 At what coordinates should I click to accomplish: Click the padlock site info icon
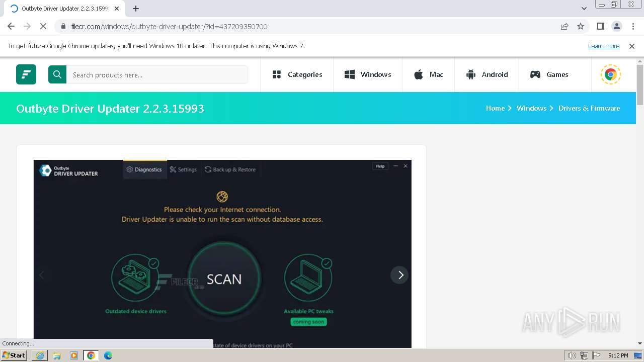pyautogui.click(x=63, y=26)
